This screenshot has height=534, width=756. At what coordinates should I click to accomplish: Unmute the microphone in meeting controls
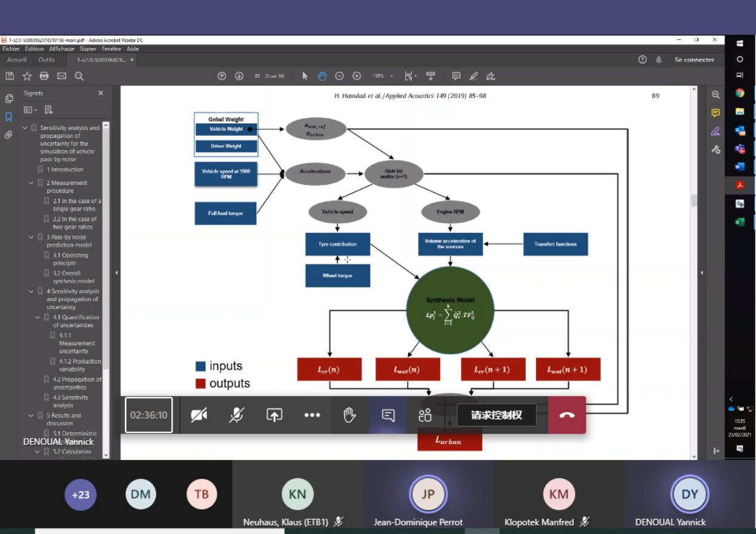click(236, 415)
